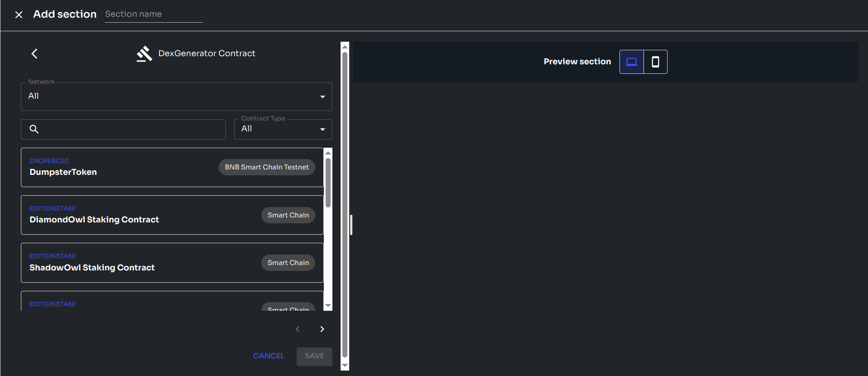Screen dimensions: 868x376
Task: Go back with the left chevron arrow
Action: pyautogui.click(x=34, y=54)
